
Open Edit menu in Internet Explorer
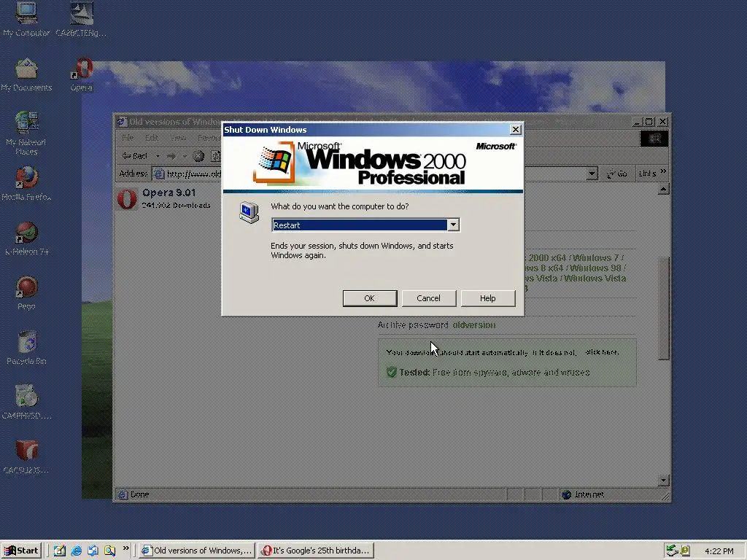point(152,138)
